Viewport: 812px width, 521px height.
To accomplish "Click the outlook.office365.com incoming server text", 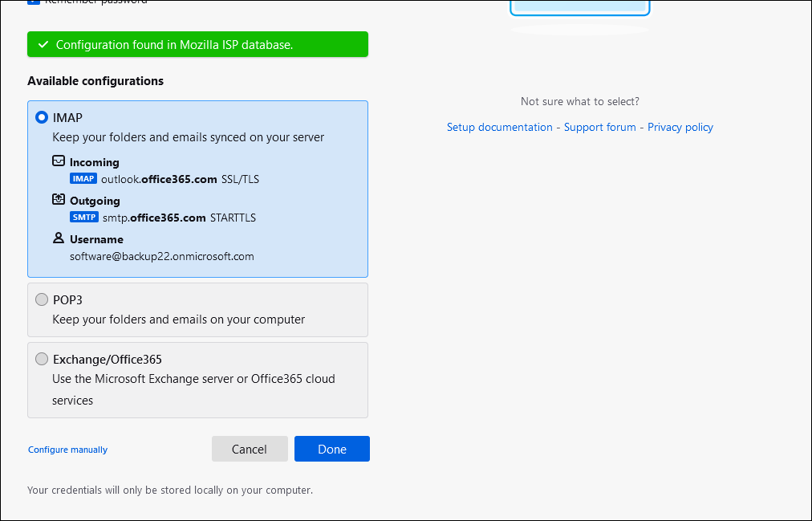I will pyautogui.click(x=159, y=179).
